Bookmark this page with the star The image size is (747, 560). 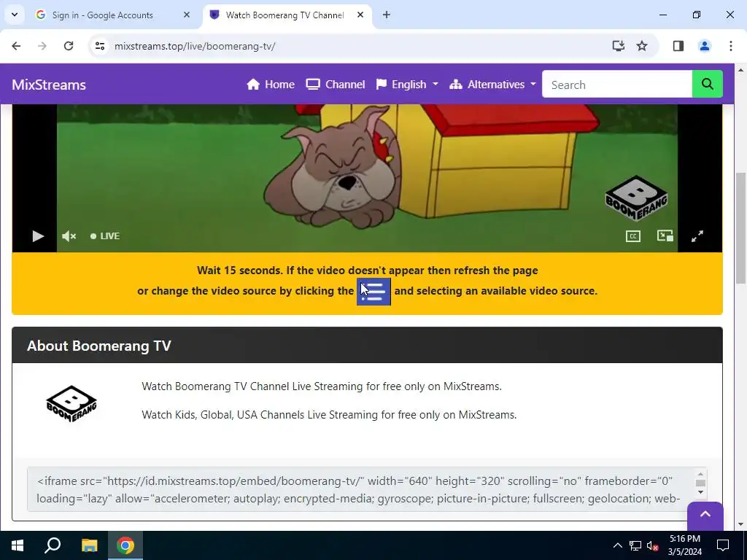coord(642,46)
